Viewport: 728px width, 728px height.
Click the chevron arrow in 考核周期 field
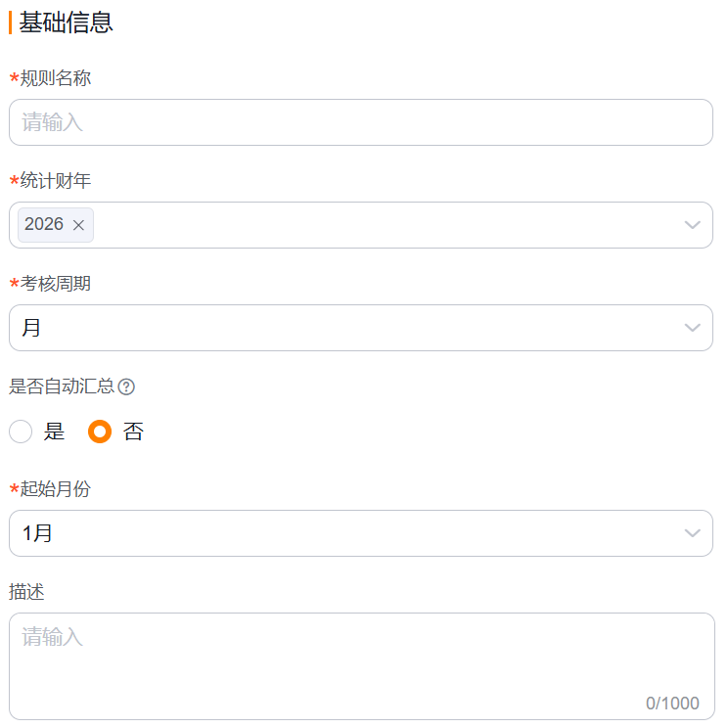point(692,328)
